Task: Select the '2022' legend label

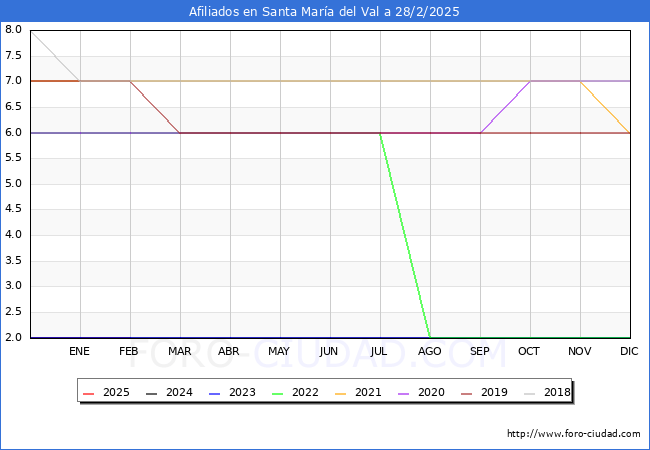Action: pyautogui.click(x=305, y=392)
